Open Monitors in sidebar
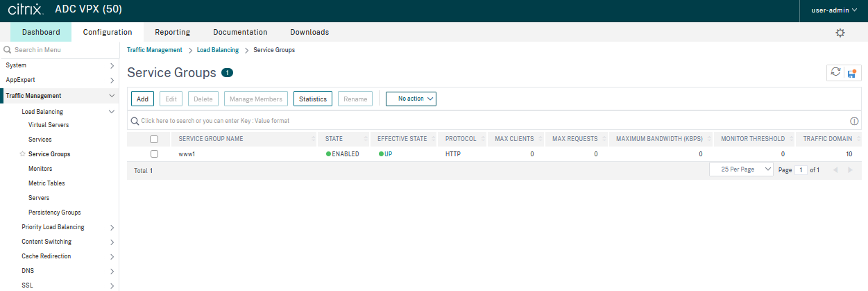 pos(40,169)
